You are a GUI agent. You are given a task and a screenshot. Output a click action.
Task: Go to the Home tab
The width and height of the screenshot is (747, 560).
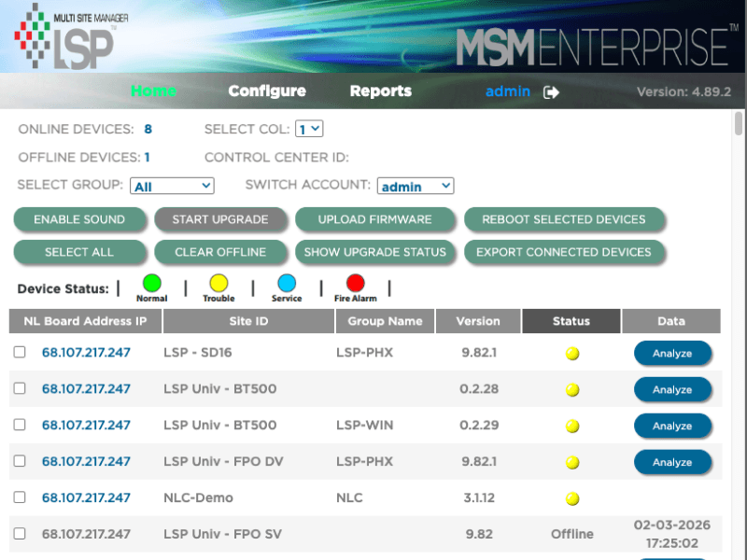153,91
